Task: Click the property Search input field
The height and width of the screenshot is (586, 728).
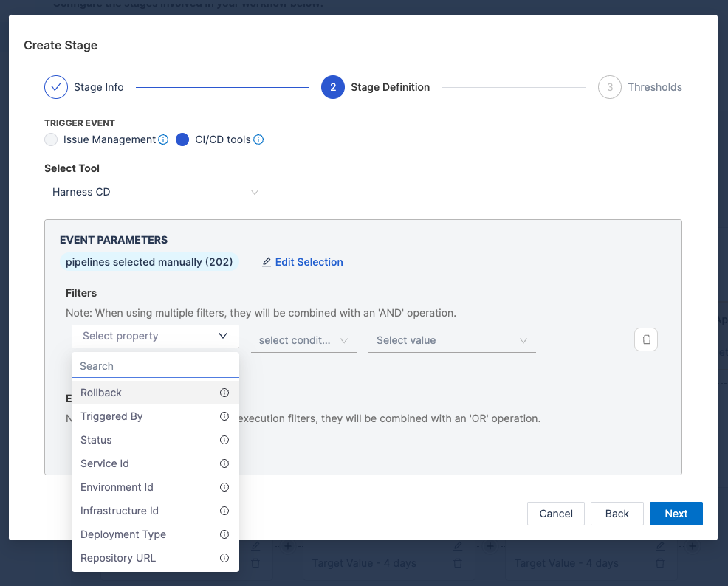Action: (x=155, y=366)
